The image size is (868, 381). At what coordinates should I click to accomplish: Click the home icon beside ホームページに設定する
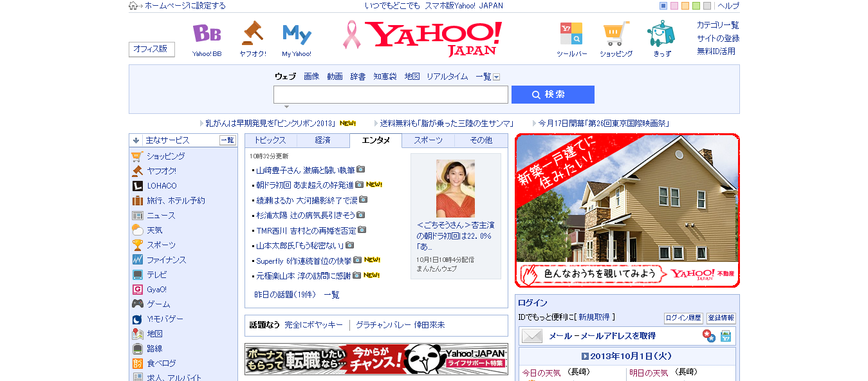pos(134,6)
